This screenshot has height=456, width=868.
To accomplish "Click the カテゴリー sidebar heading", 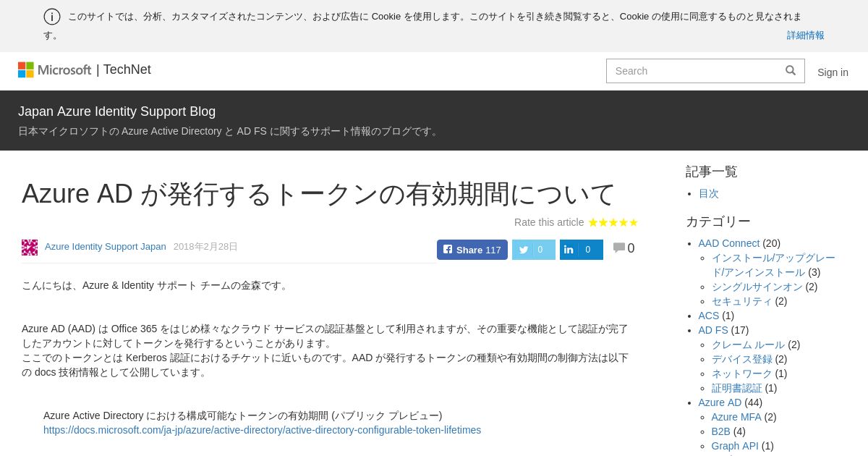I will click(x=718, y=221).
